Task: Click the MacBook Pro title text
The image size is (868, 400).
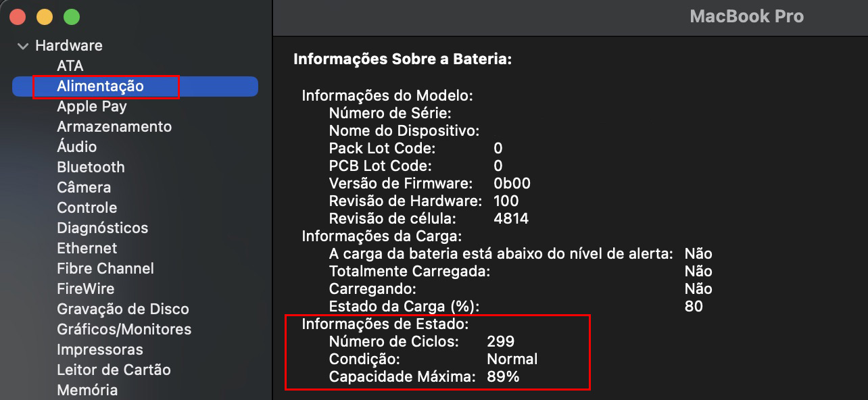Action: 746,16
